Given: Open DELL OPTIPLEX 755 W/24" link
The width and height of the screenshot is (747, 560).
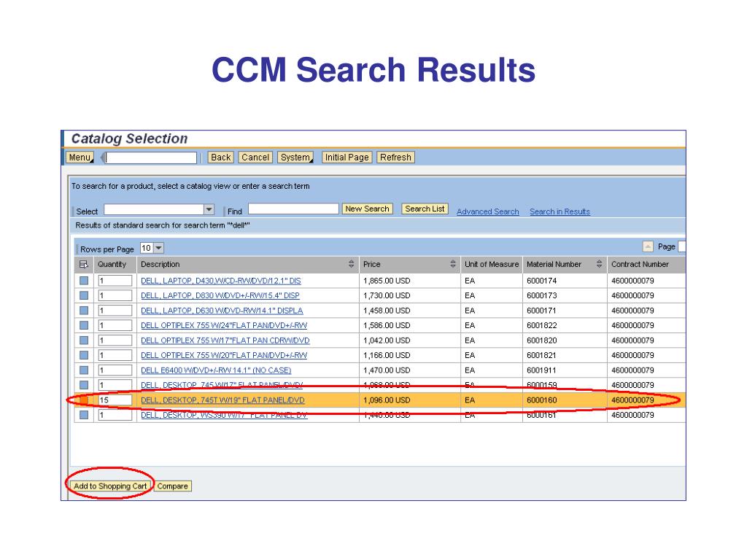Looking at the screenshot, I should (x=224, y=326).
